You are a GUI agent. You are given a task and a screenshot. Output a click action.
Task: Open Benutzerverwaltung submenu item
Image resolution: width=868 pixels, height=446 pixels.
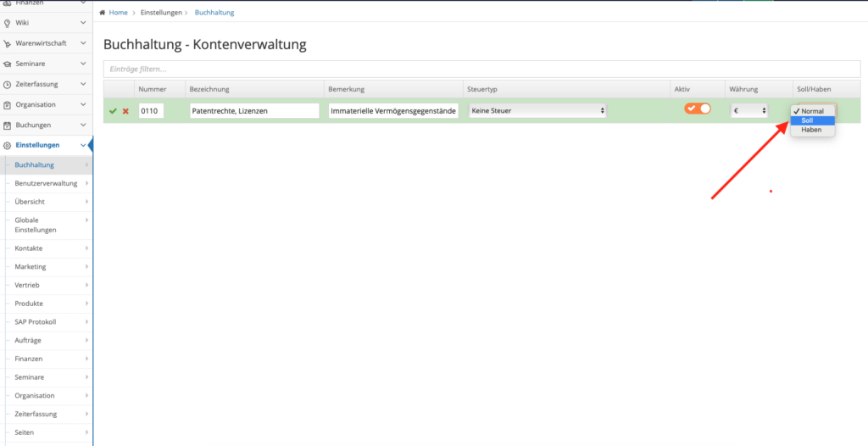(x=47, y=183)
